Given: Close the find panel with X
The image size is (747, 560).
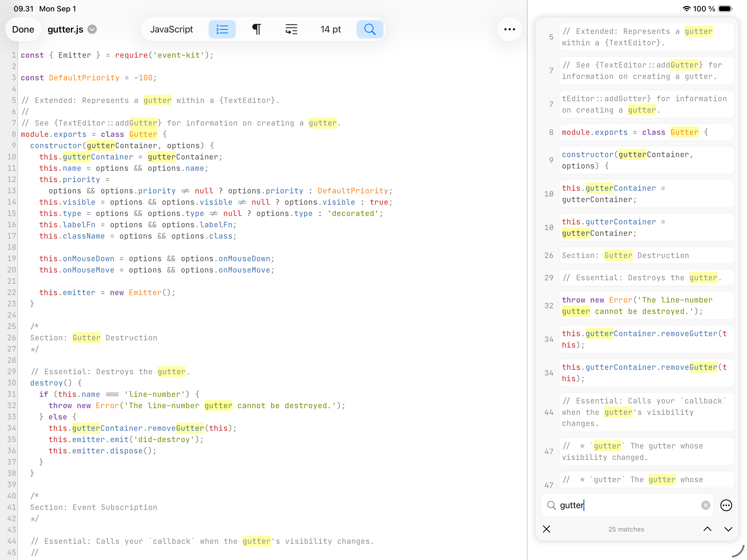Looking at the screenshot, I should point(546,529).
